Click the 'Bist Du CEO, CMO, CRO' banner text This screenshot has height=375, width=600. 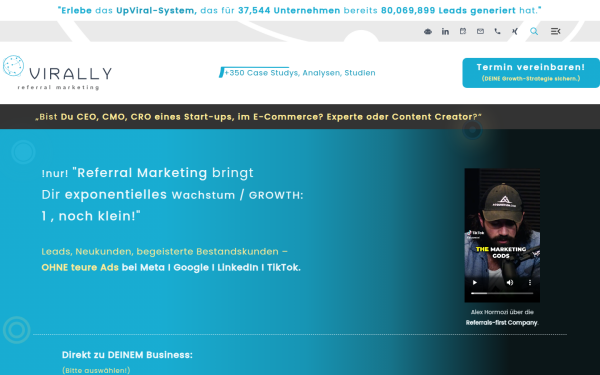pos(258,117)
